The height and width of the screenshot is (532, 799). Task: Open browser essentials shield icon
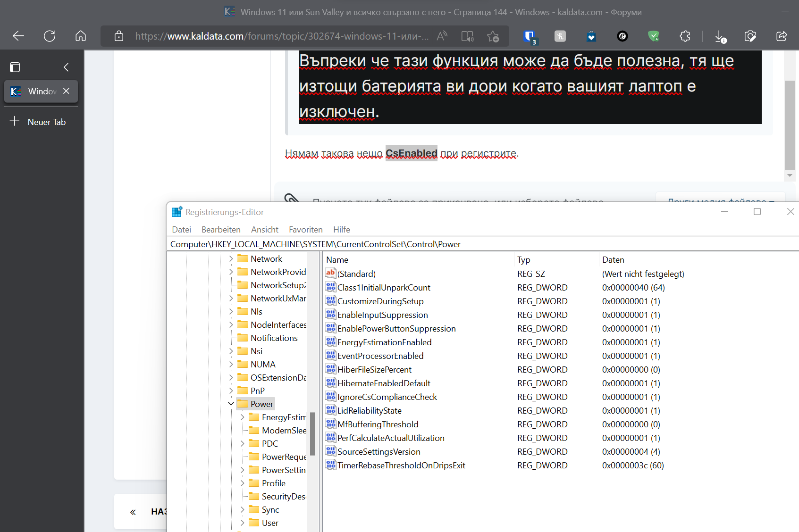(750, 36)
